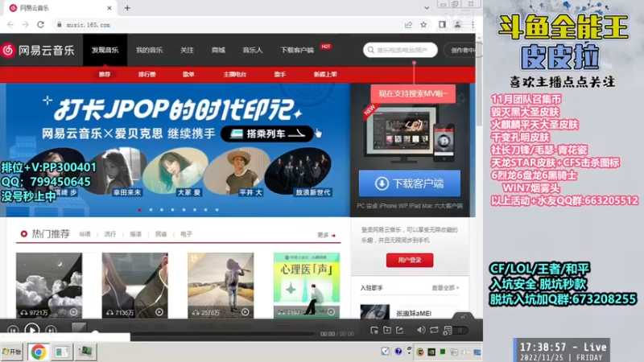Click the player progress bar
644x362 pixels.
(204, 334)
